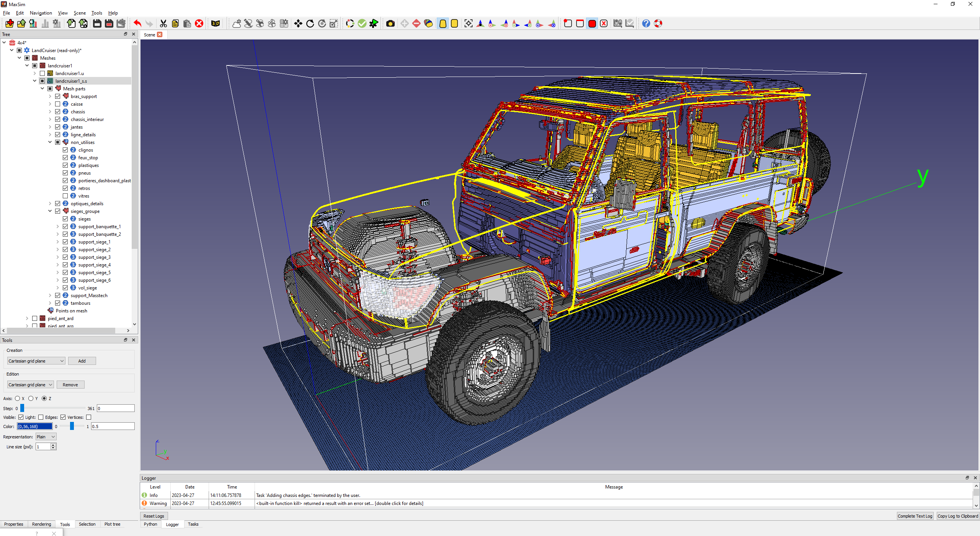Select the X axis radio button
Viewport: 980px width, 536px height.
pyautogui.click(x=18, y=399)
